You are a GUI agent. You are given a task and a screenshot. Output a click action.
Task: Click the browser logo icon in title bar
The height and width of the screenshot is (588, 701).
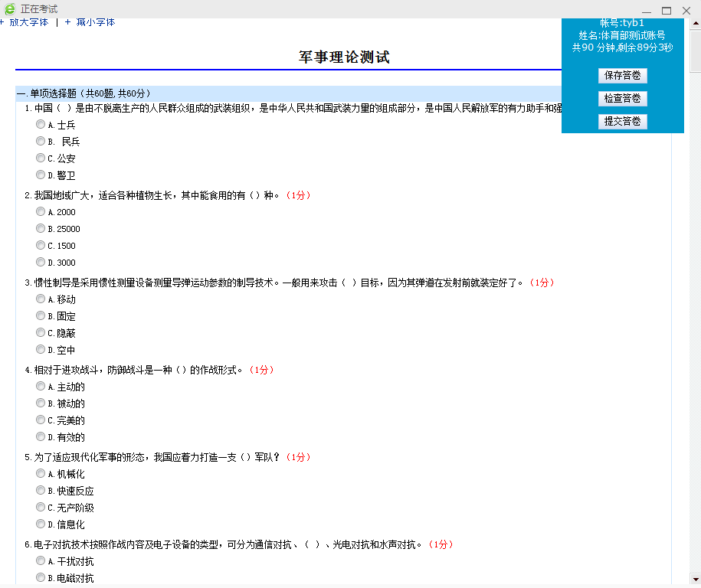tap(10, 9)
